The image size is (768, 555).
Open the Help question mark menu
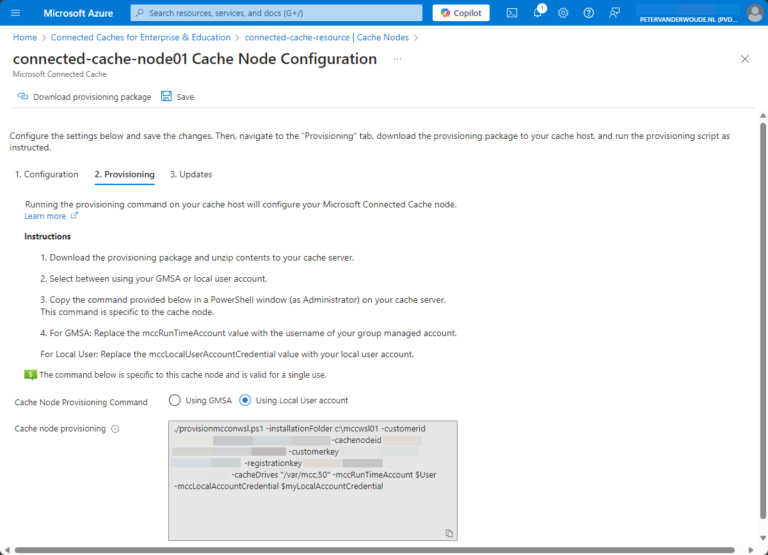click(x=589, y=13)
